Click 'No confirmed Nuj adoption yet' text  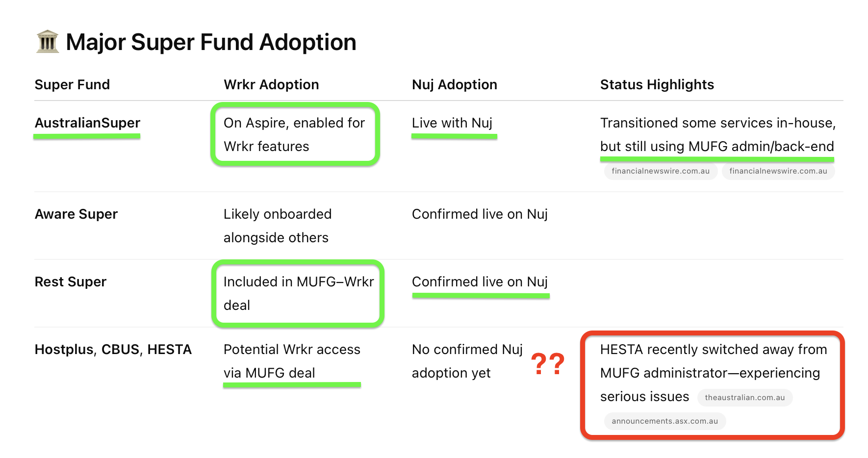tap(467, 361)
